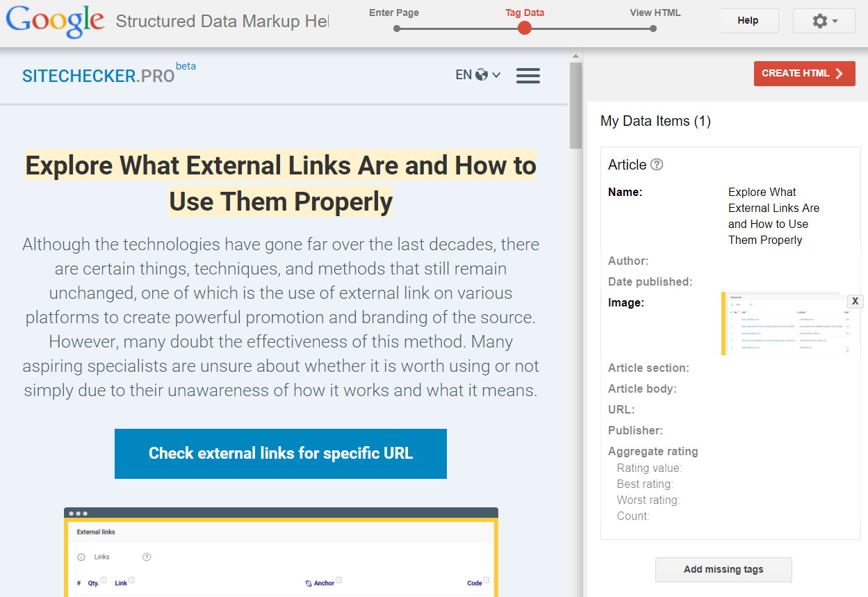
Task: Select the Tag Data step
Action: pos(525,13)
